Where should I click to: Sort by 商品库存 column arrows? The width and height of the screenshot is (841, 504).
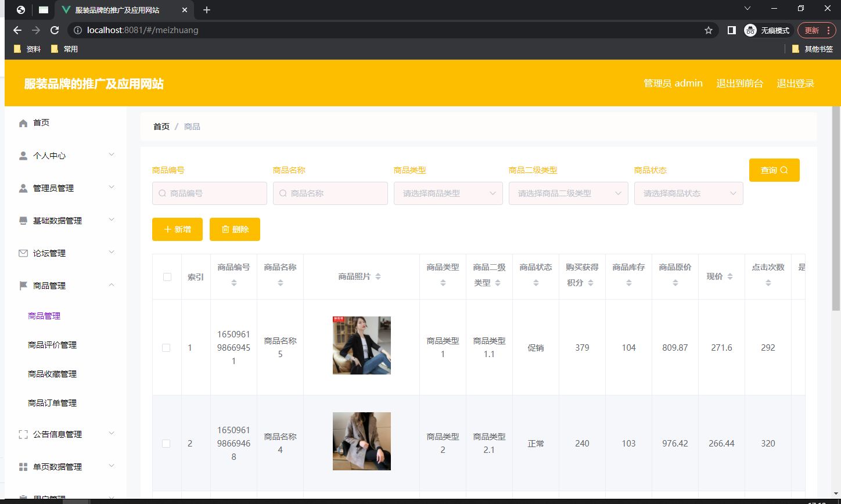click(x=629, y=283)
